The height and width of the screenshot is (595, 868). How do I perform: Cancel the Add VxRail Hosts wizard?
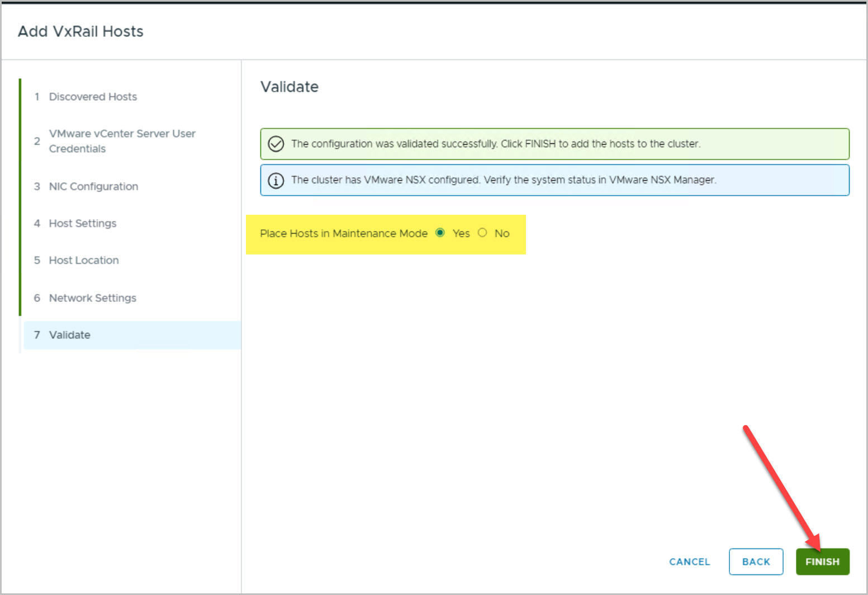(689, 561)
